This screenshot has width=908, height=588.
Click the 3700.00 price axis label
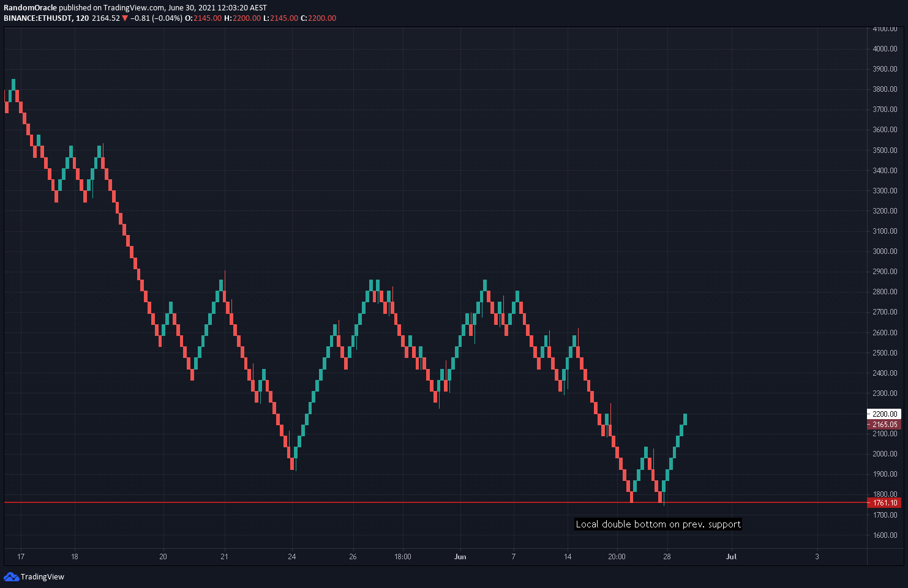(x=885, y=110)
